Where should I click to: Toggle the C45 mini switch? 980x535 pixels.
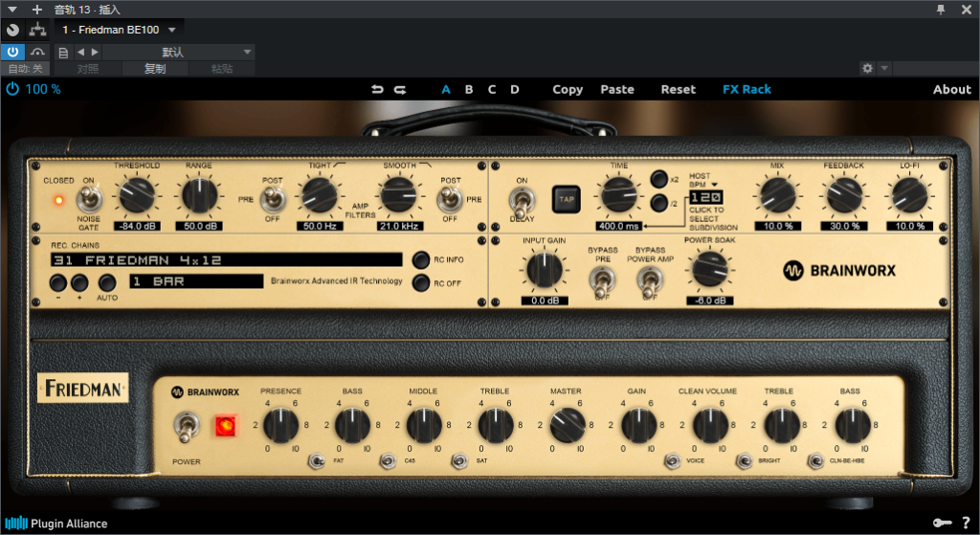[389, 461]
